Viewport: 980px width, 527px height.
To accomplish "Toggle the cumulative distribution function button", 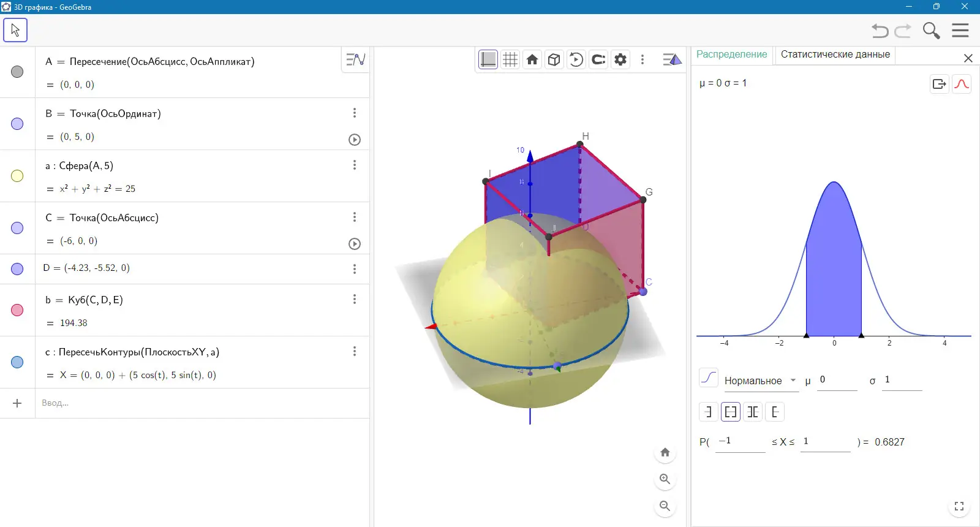I will (x=709, y=378).
